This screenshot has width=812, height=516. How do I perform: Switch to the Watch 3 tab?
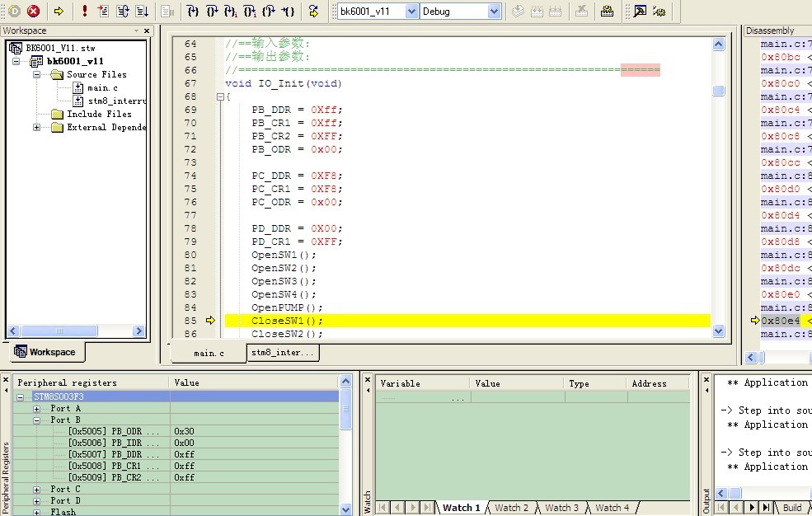click(561, 508)
